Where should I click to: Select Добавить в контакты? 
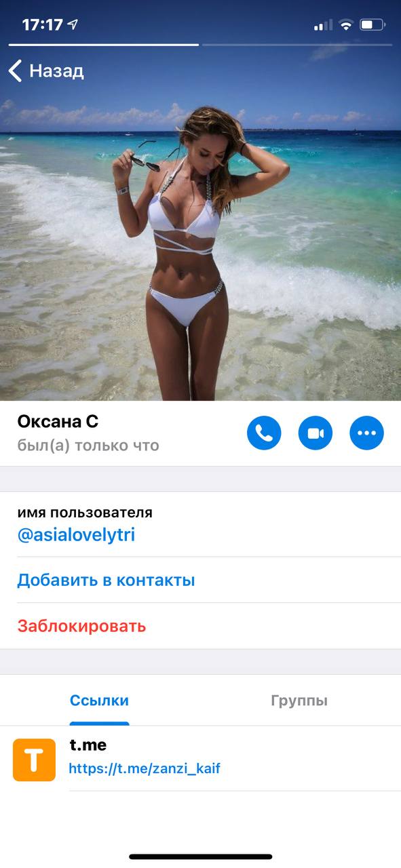106,580
